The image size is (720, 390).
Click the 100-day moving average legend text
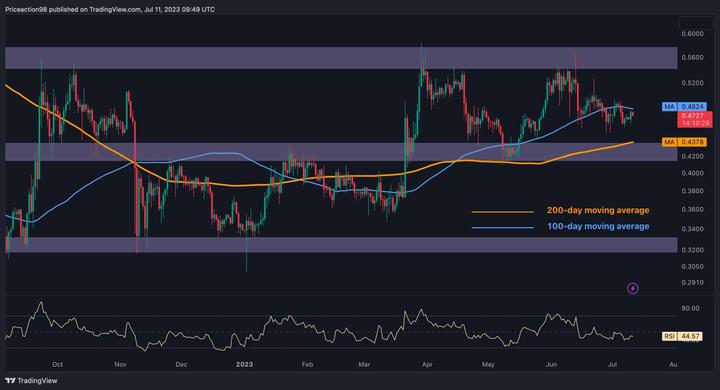[x=598, y=226]
